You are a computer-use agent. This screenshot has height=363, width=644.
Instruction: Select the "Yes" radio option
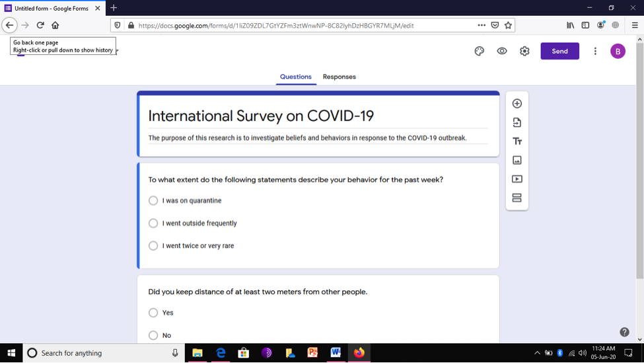[153, 313]
